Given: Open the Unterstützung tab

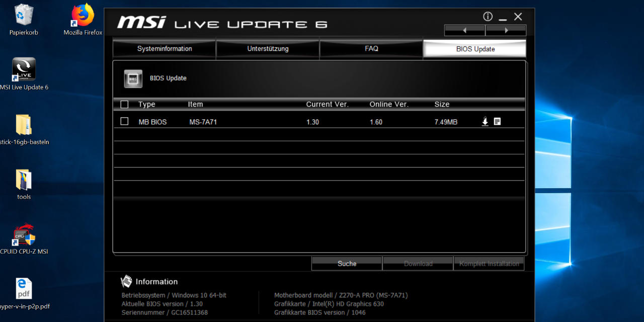Looking at the screenshot, I should tap(268, 49).
